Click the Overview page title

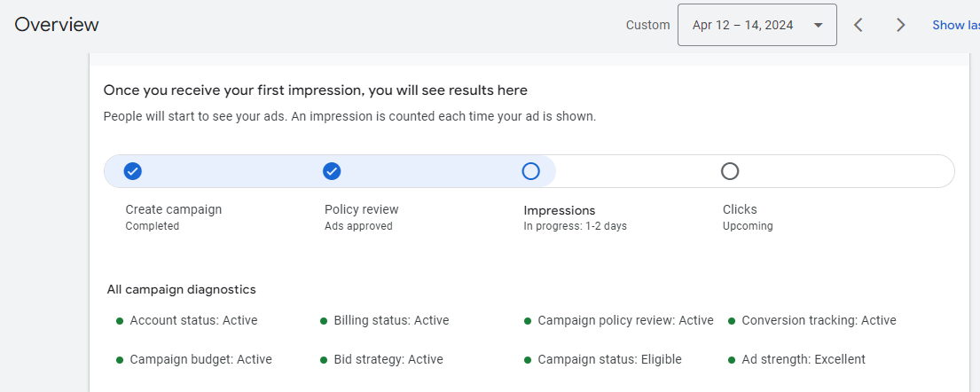pos(57,25)
